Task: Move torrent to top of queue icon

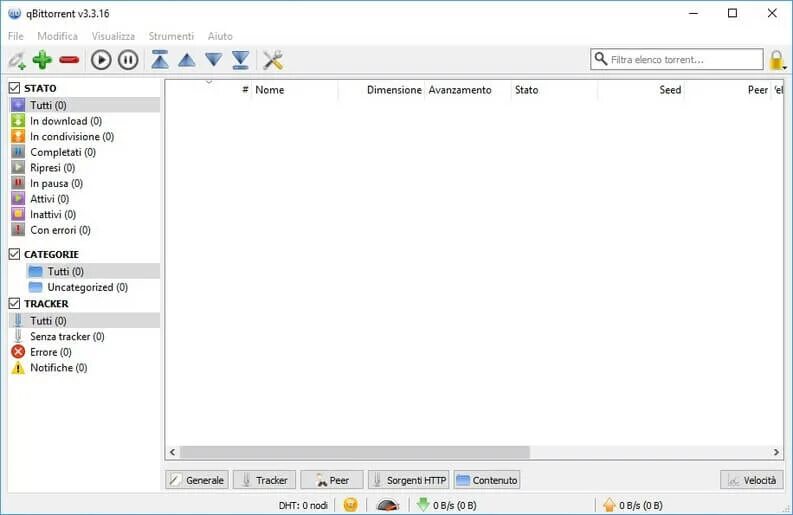Action: [x=160, y=60]
